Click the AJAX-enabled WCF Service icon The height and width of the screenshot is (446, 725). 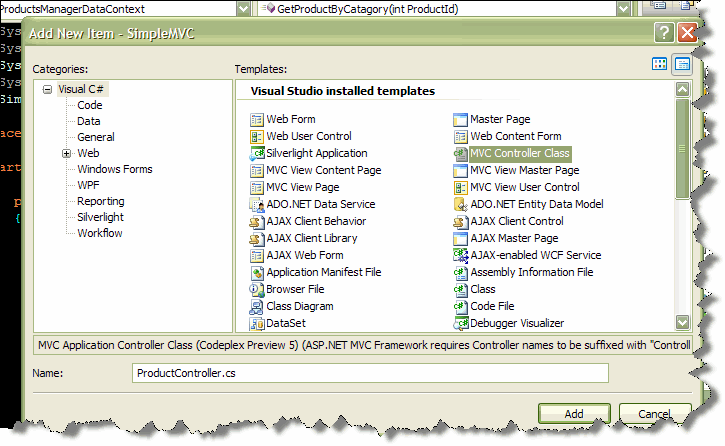[x=461, y=255]
